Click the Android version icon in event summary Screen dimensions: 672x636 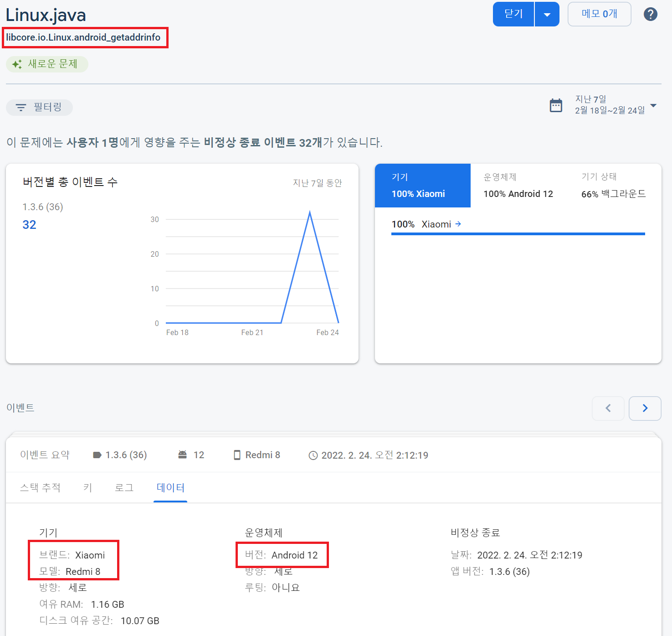[183, 455]
